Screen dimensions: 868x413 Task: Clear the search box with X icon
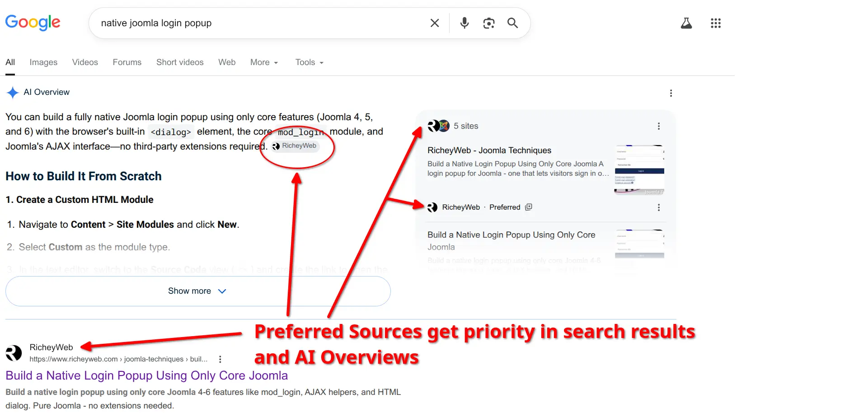click(x=435, y=23)
